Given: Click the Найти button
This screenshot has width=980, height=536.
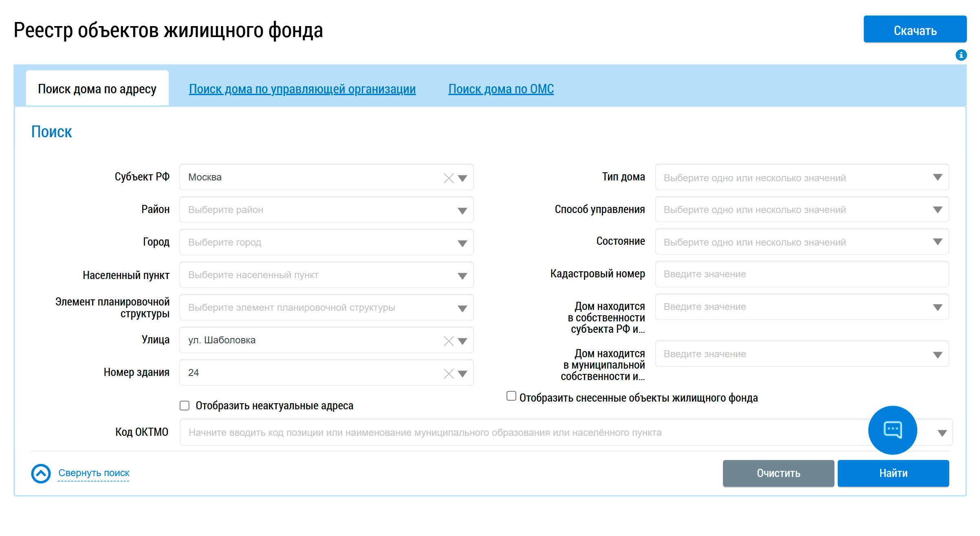Looking at the screenshot, I should coord(893,473).
